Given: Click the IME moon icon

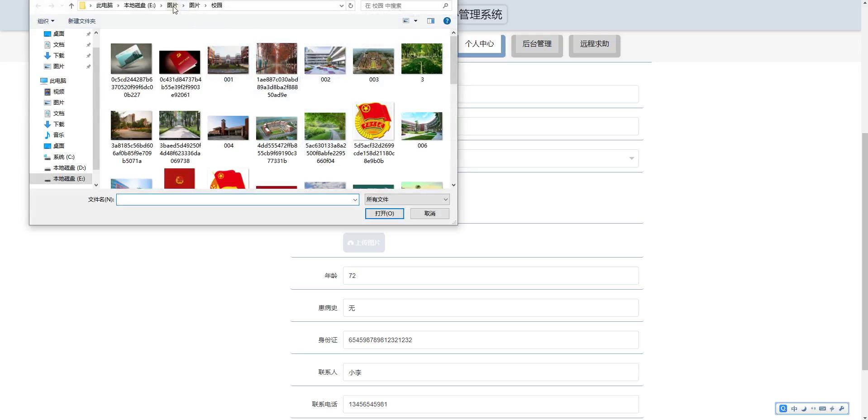Looking at the screenshot, I should pos(804,409).
